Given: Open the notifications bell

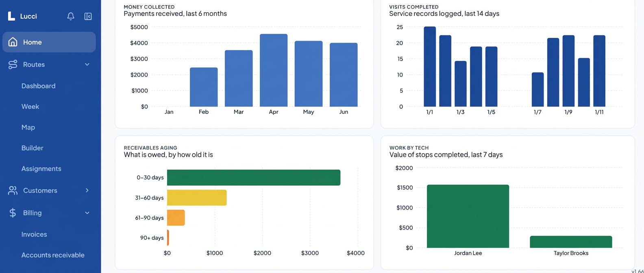Looking at the screenshot, I should point(71,16).
